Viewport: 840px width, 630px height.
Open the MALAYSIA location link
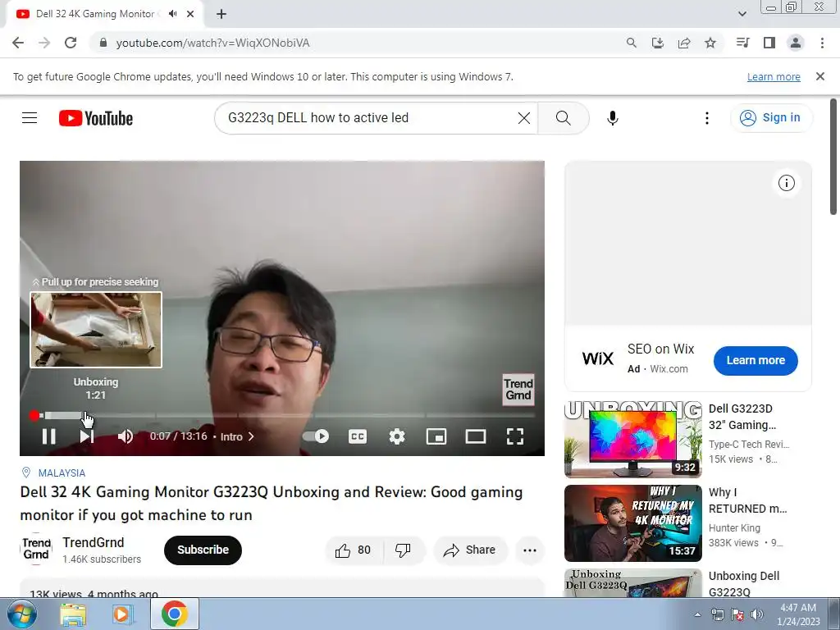[62, 473]
